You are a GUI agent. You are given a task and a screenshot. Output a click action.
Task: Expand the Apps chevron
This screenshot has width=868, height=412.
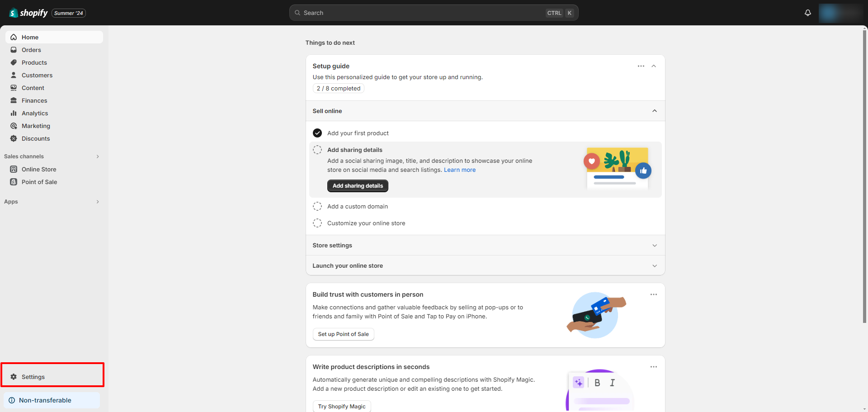pos(98,202)
